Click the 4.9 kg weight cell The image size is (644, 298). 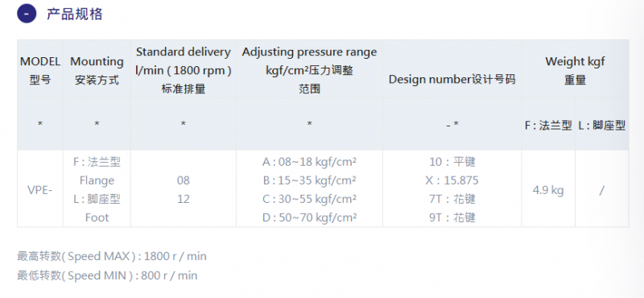(x=548, y=190)
